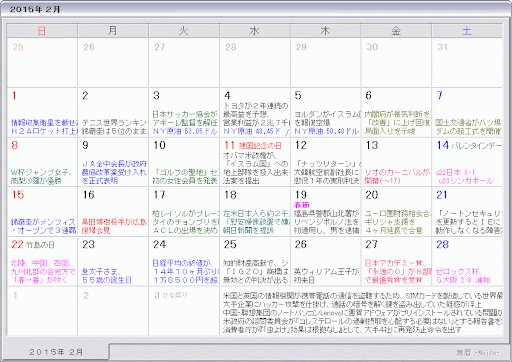Open February 28 ゼロックス杯 entry
This screenshot has width=512, height=362.
coord(463,276)
